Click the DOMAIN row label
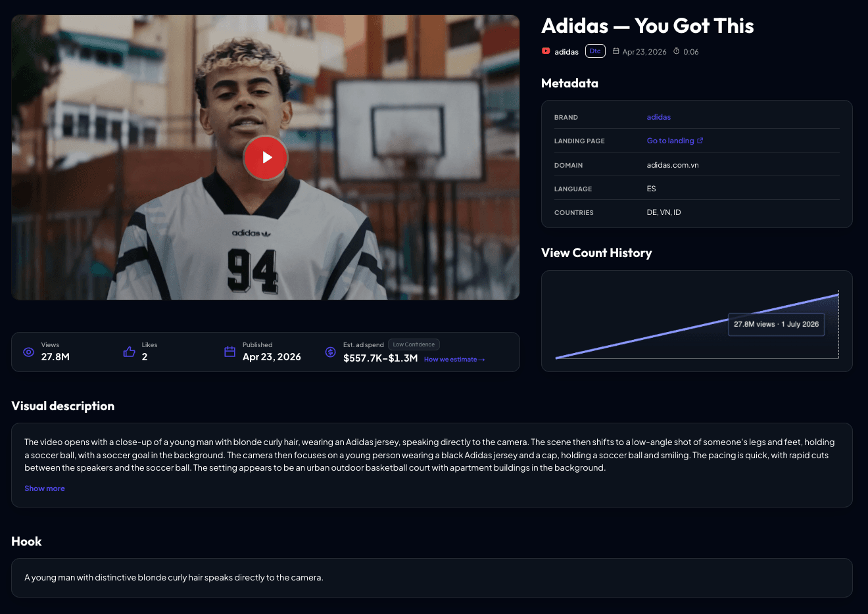The width and height of the screenshot is (868, 614). 568,166
